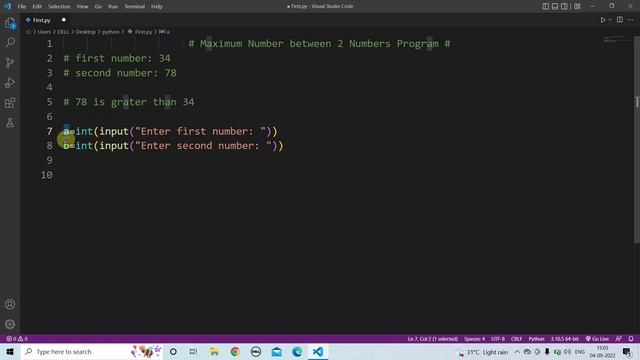This screenshot has height=360, width=640.
Task: Change indentation via Spaces: 4
Action: click(474, 339)
